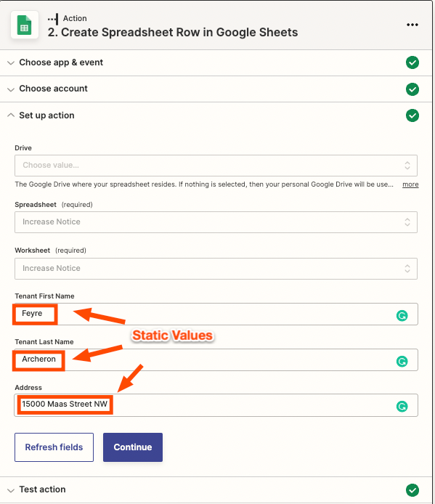Click the Grammarly icon in Address field
Viewport: 435px width, 504px height.
pyautogui.click(x=402, y=407)
